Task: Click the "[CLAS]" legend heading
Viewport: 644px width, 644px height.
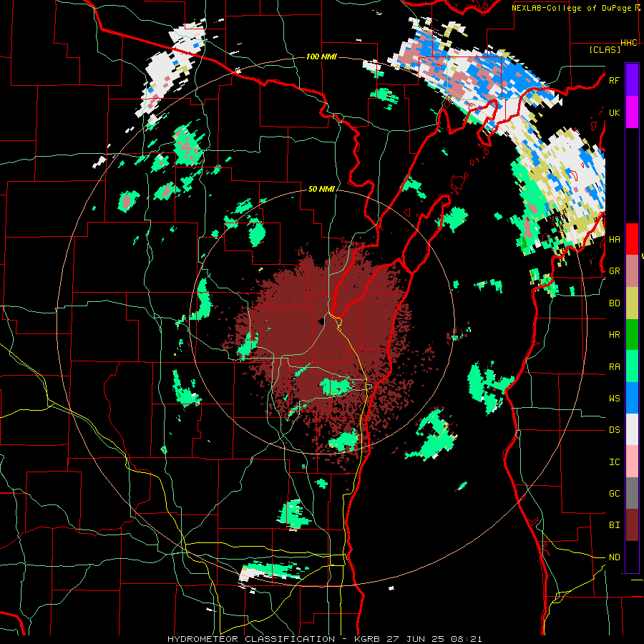Action: coord(604,50)
